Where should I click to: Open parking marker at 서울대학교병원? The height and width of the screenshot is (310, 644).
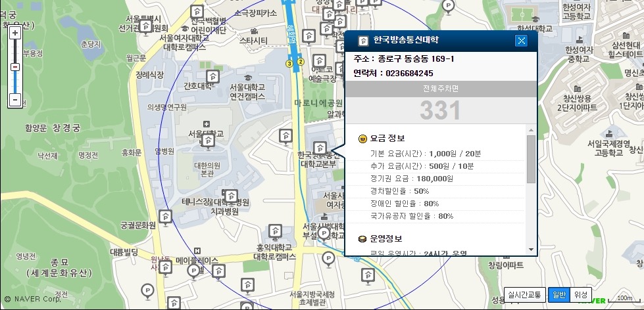209,141
